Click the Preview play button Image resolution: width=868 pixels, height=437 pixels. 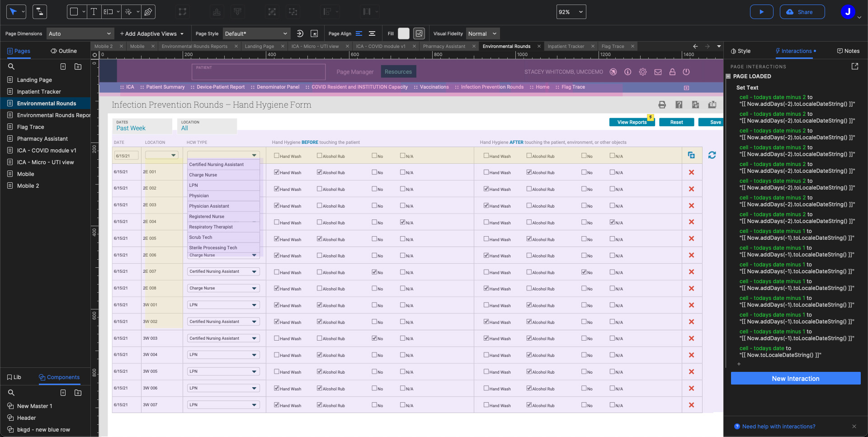(x=761, y=12)
